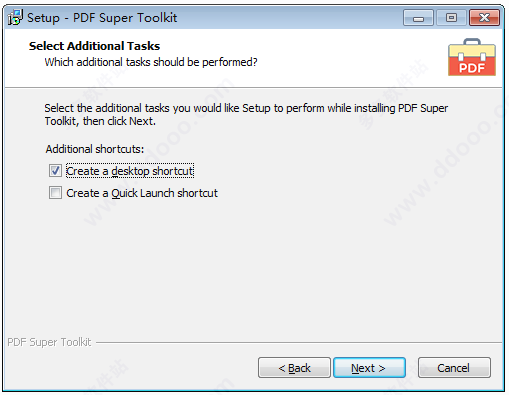Click the 'Create a desktop shortcut' label
The height and width of the screenshot is (395, 509).
[130, 171]
